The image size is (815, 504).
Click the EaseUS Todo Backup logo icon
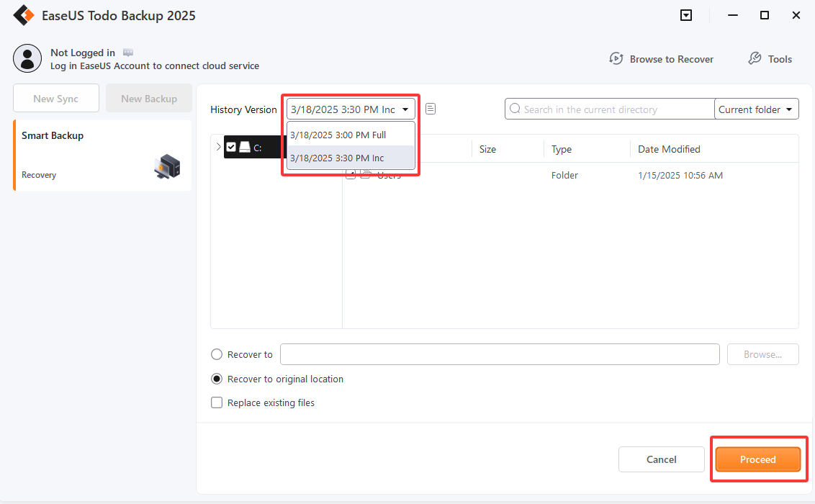coord(24,16)
